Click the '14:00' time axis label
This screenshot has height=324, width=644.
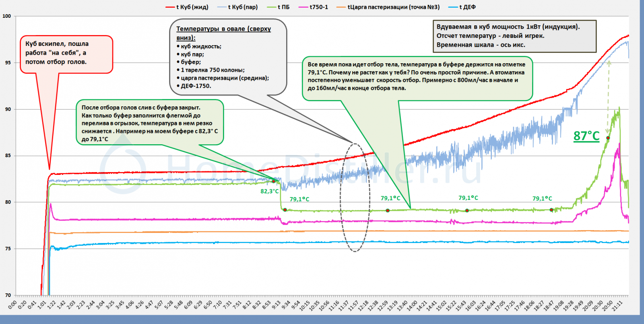pyautogui.click(x=412, y=305)
